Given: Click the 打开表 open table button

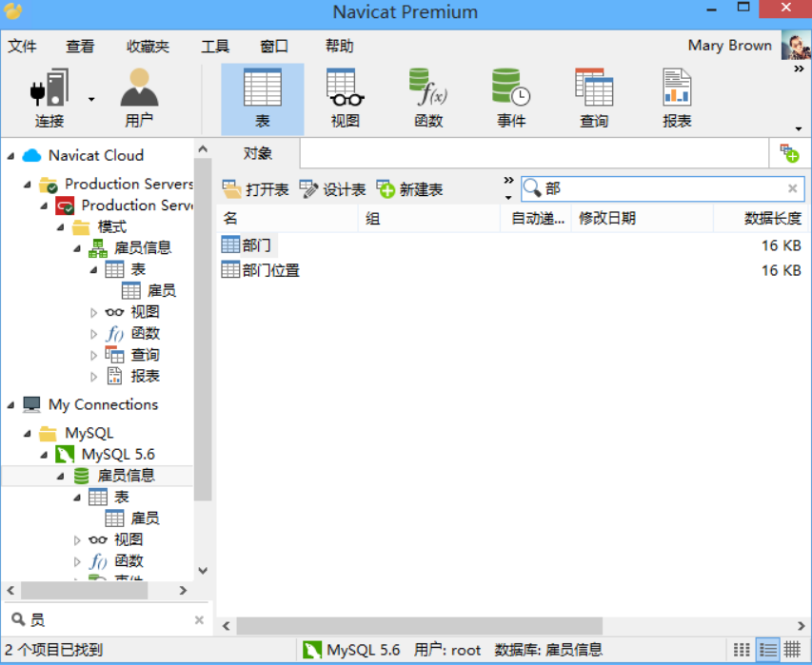Looking at the screenshot, I should (255, 189).
